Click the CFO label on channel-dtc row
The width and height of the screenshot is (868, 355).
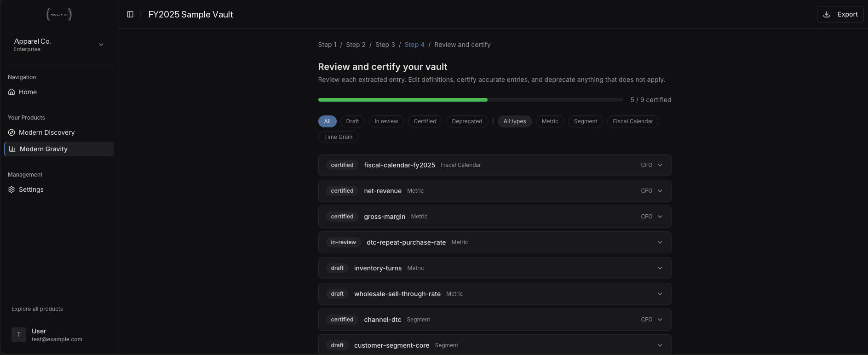pos(646,320)
